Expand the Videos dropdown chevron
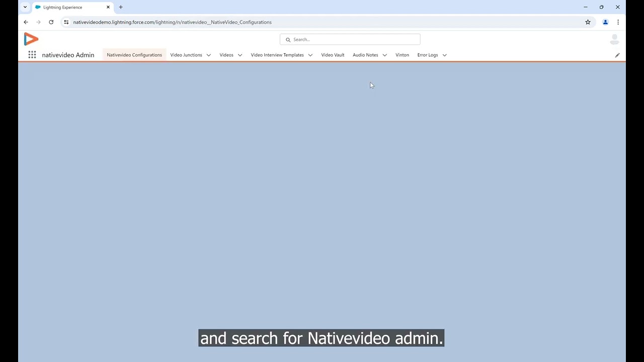Screen dimensions: 644x362 pyautogui.click(x=240, y=55)
